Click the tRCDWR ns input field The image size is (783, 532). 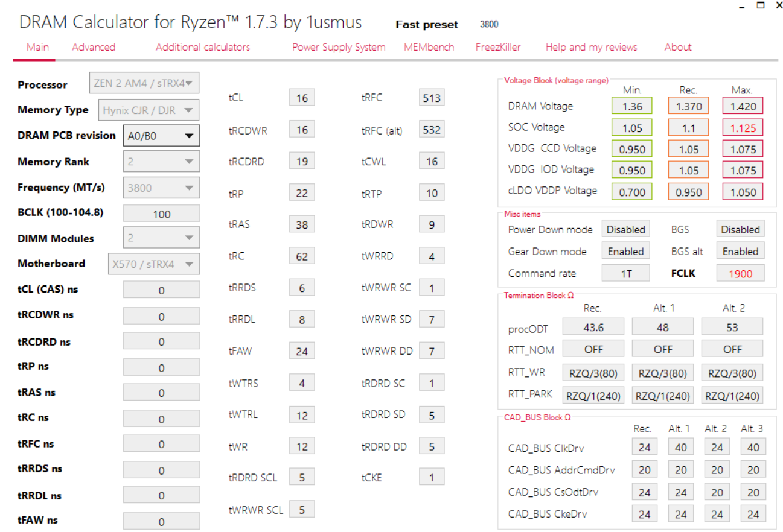tap(161, 315)
